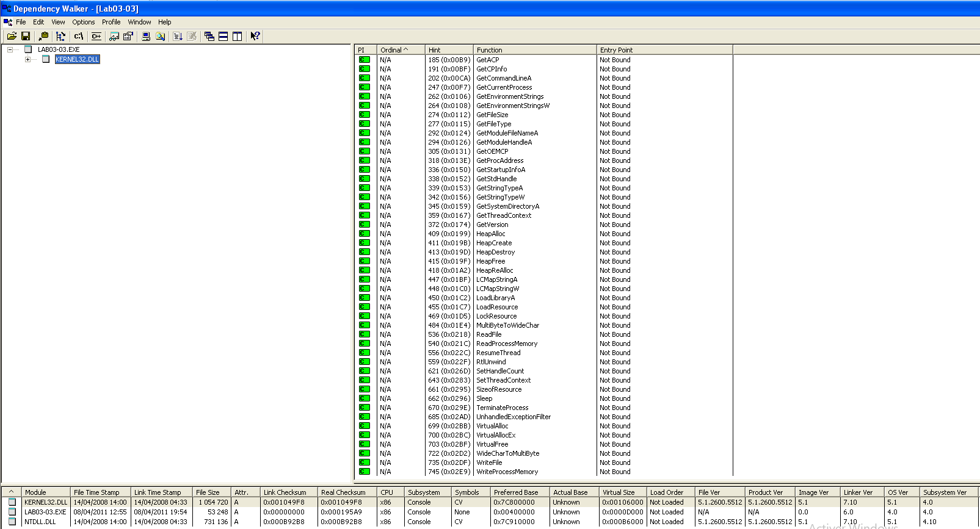Open the Window menu
This screenshot has width=980, height=529.
(x=139, y=22)
